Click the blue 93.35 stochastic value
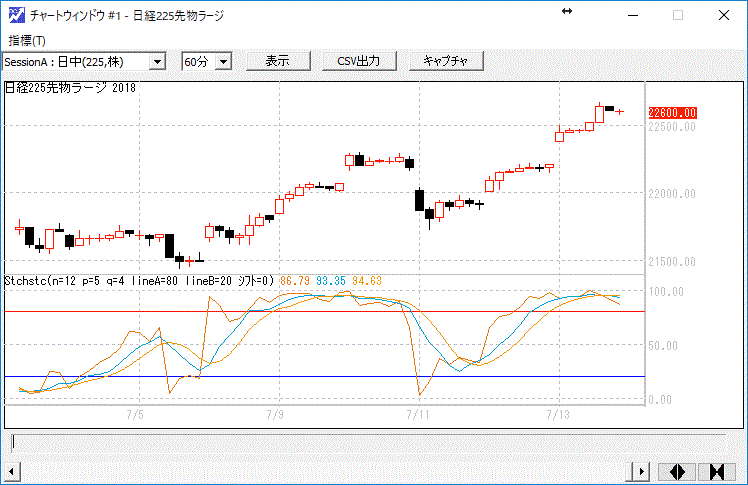This screenshot has width=748, height=485. point(331,281)
